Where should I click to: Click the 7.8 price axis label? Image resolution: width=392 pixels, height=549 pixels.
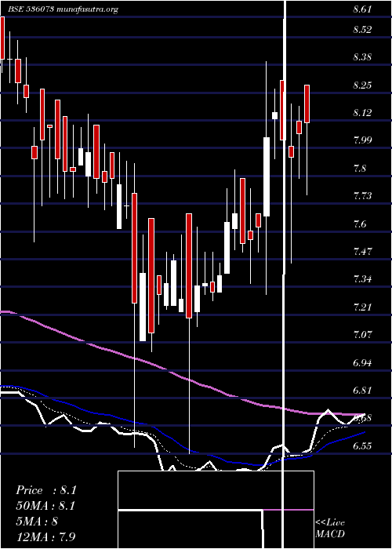[360, 169]
